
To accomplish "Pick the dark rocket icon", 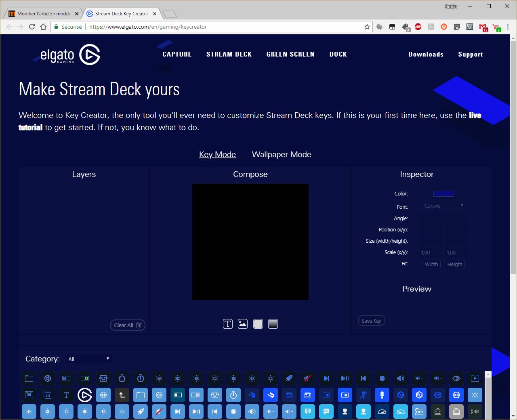I will [x=289, y=378].
